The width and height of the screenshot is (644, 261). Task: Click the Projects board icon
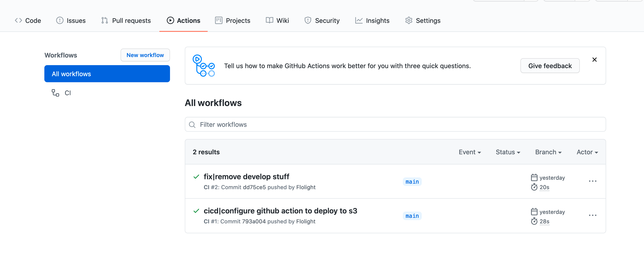pyautogui.click(x=219, y=21)
